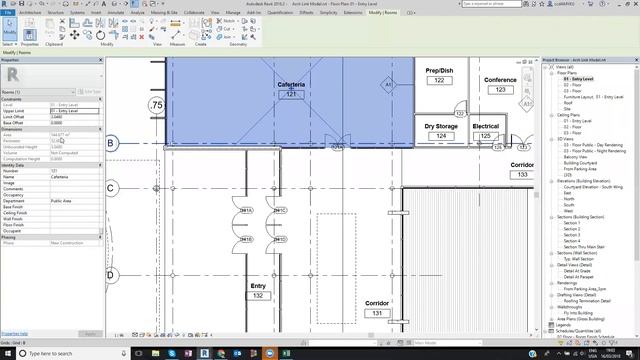Click the Aligned Dimension measure icon
Viewport: 640px width, 360px height.
(176, 23)
